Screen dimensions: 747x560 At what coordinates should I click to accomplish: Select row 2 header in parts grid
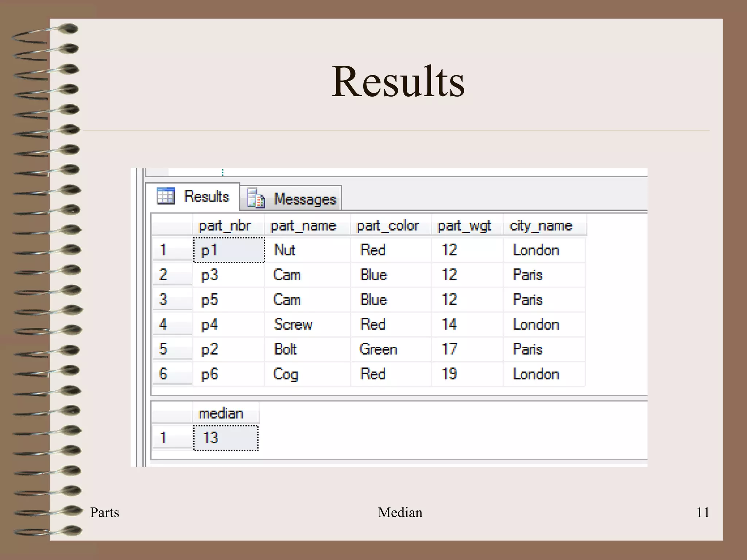tap(171, 275)
